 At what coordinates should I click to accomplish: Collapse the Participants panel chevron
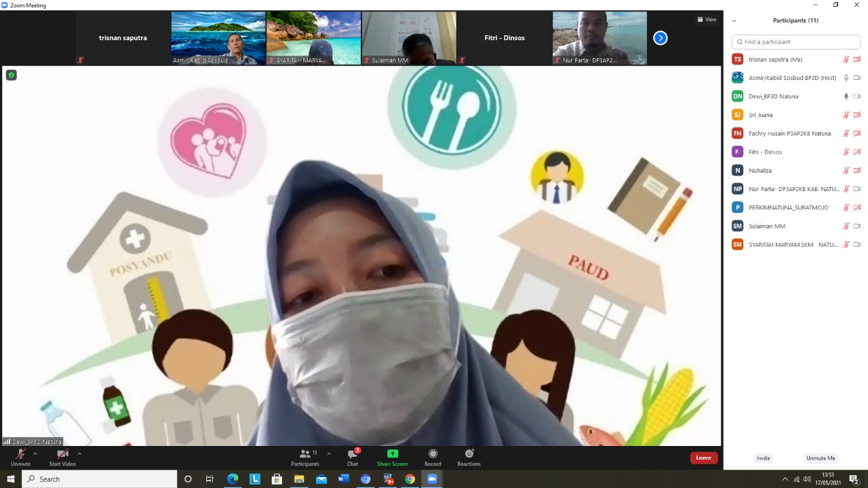point(734,21)
